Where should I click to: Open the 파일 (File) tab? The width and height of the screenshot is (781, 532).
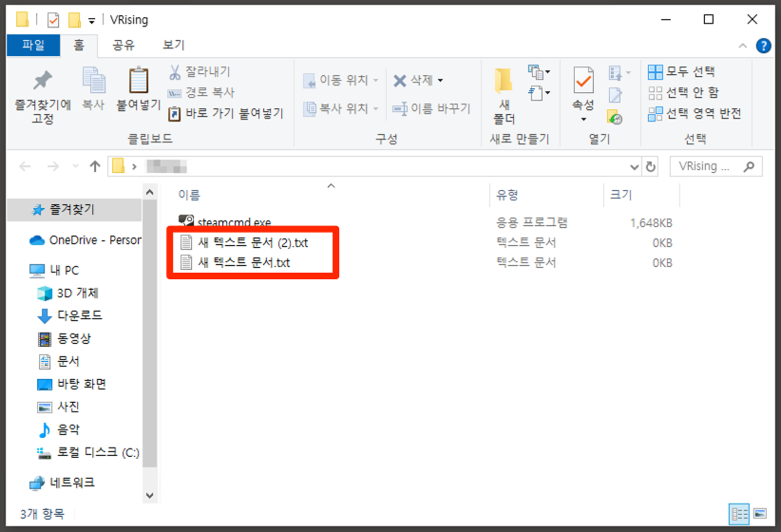[33, 46]
